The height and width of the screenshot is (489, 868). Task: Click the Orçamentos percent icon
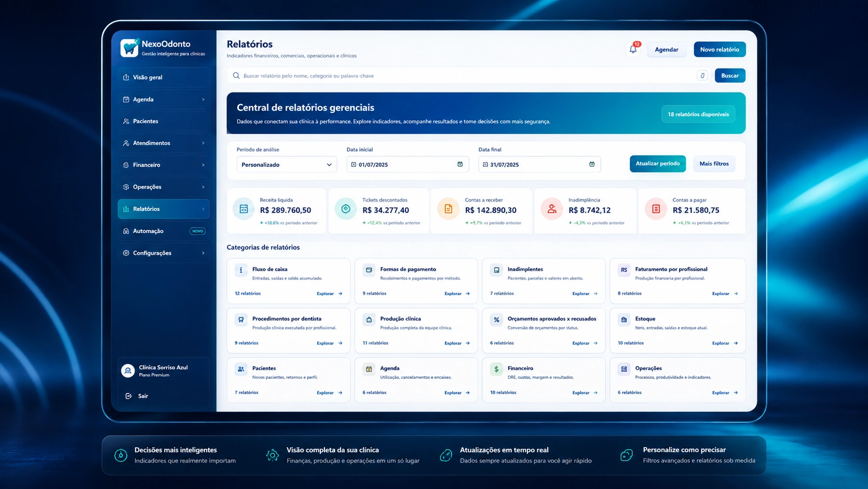496,320
